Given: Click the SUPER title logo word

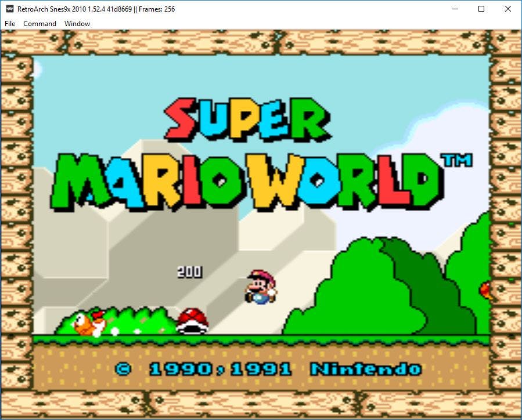Looking at the screenshot, I should [248, 119].
